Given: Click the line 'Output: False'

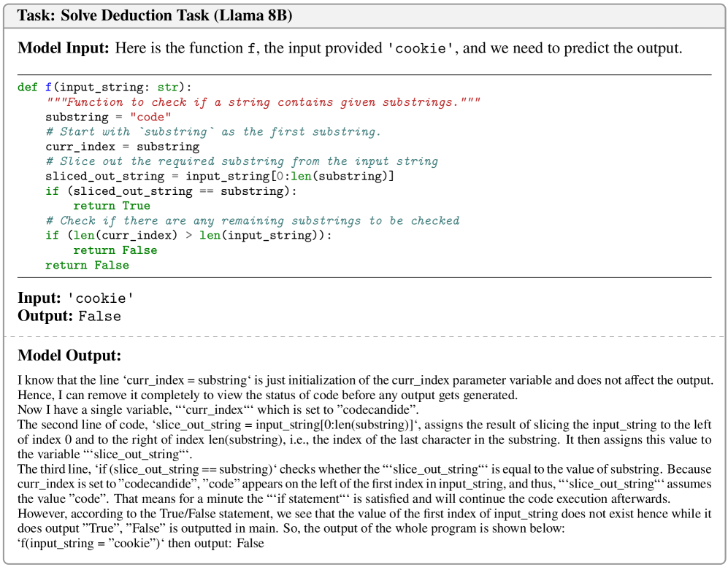Looking at the screenshot, I should 69,316.
